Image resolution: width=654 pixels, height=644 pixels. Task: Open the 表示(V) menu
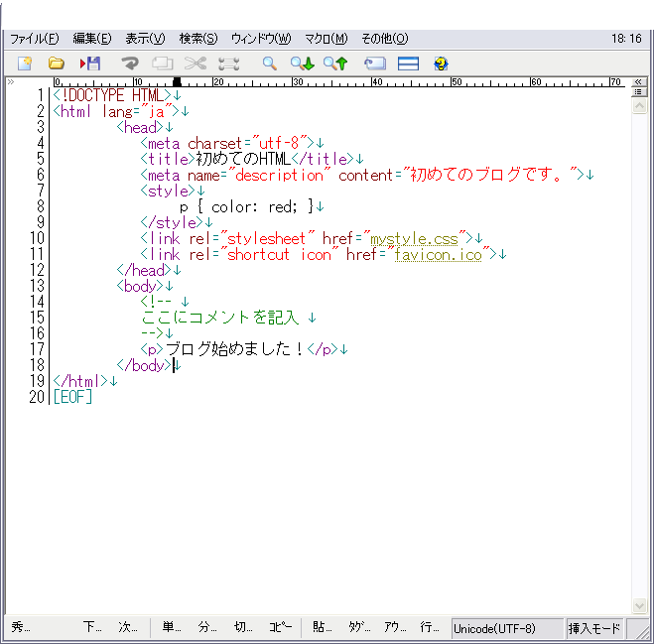coord(146,39)
